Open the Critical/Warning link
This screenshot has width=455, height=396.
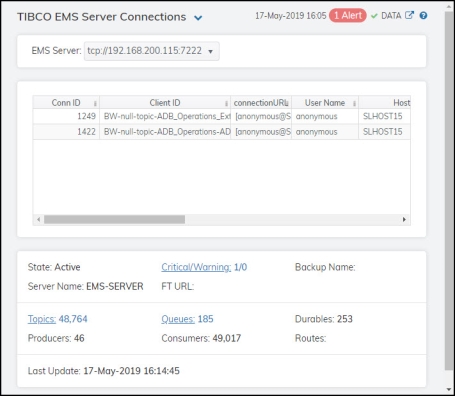pyautogui.click(x=196, y=267)
